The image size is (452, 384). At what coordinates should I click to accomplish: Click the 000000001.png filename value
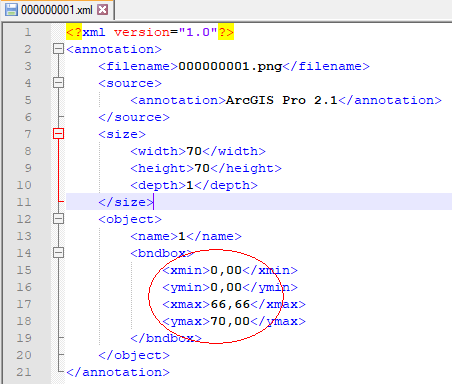coord(230,66)
